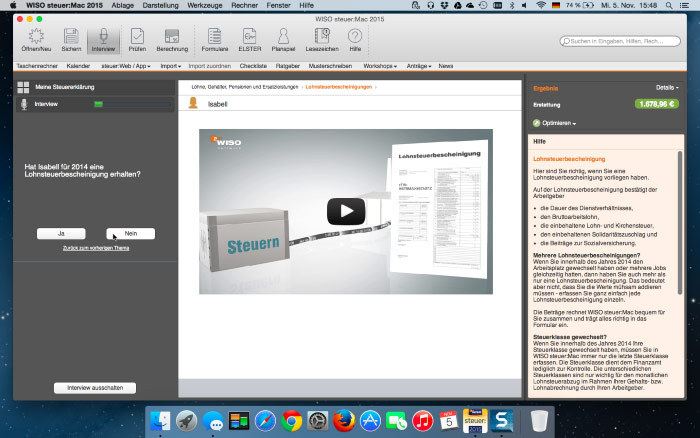The width and height of the screenshot is (700, 438).
Task: Play the Lohnsteuerbescheinigung video
Action: click(x=346, y=211)
